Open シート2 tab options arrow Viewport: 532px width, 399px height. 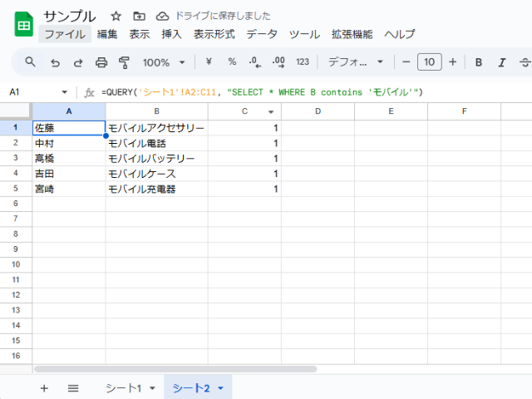pos(220,388)
